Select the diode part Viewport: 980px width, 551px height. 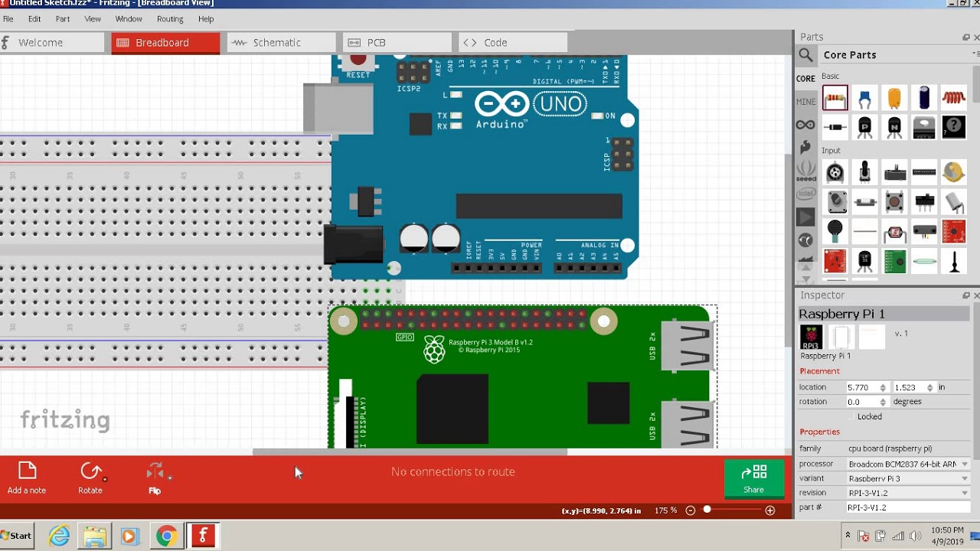pos(835,127)
